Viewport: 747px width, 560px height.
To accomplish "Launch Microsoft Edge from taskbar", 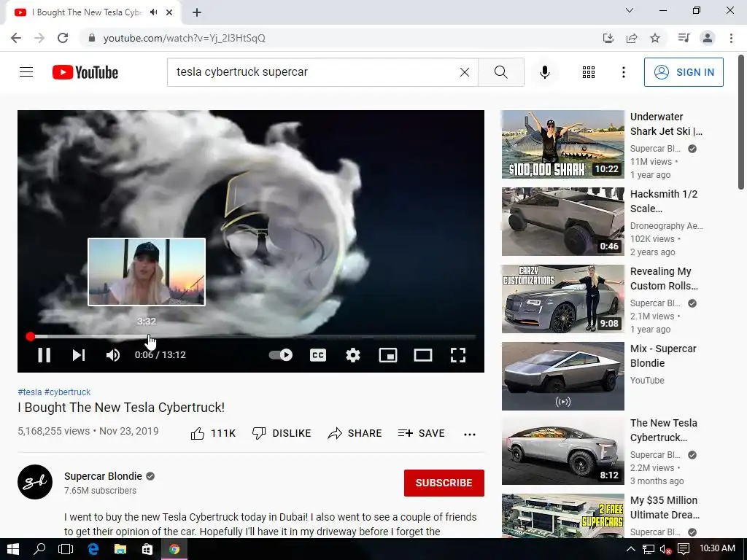I will pyautogui.click(x=93, y=550).
